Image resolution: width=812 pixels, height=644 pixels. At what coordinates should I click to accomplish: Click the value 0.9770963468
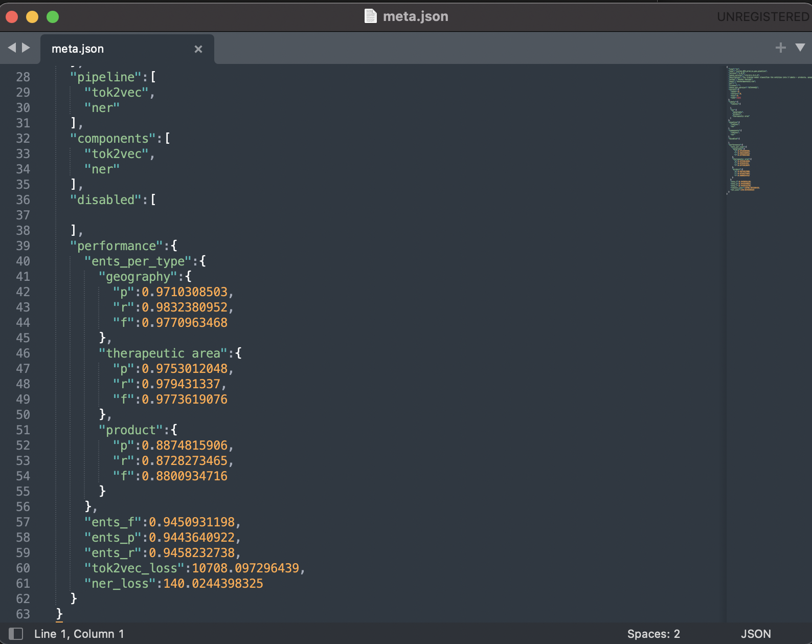(185, 323)
